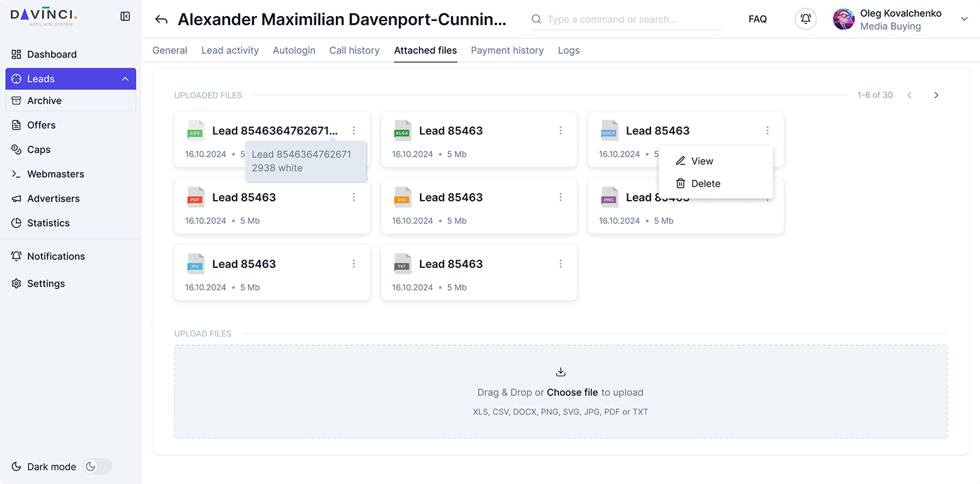Open three-dot menu on SVG file card
Viewport: 980px width, 484px height.
tap(561, 197)
